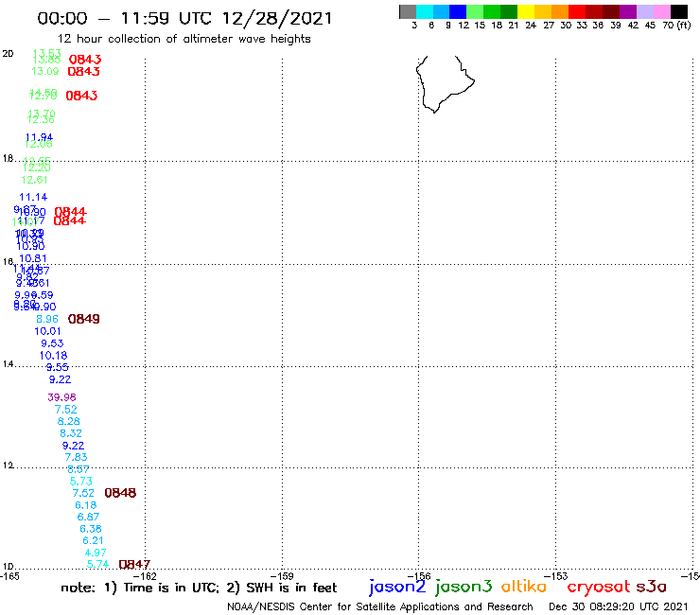The image size is (700, 615).
Task: Select the 8.26 wave height value
Action: (69, 421)
